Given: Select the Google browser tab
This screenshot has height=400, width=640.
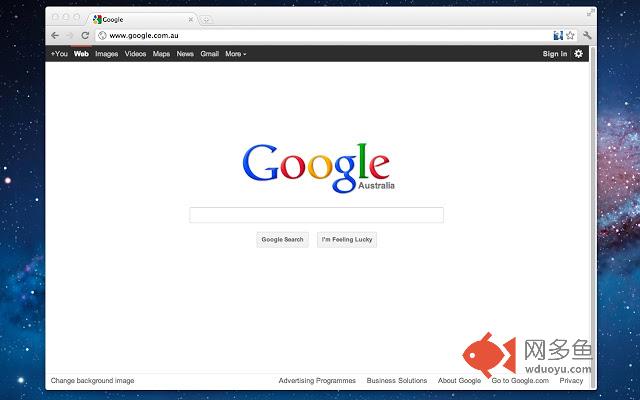Looking at the screenshot, I should (x=141, y=19).
